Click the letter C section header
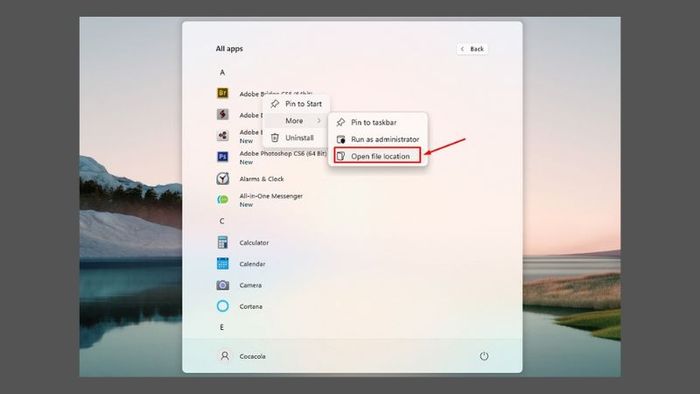Screen dimensions: 700x394 coord(222,221)
